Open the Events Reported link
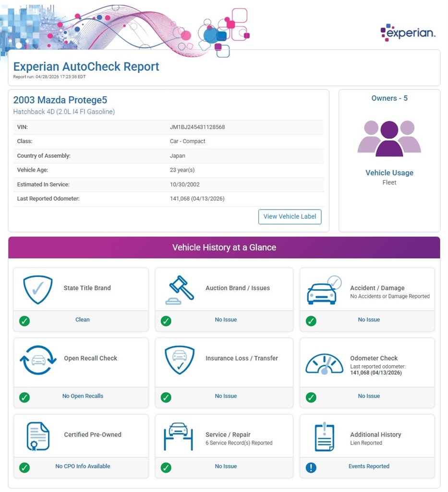This screenshot has width=448, height=492. [369, 466]
